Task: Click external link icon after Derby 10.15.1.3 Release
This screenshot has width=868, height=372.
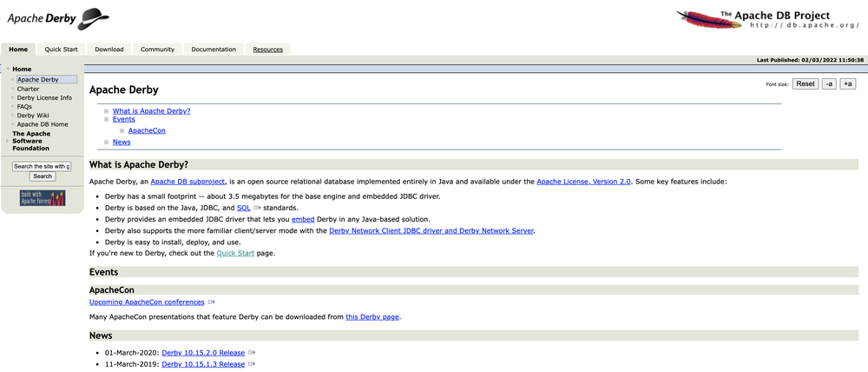Action: [x=252, y=364]
